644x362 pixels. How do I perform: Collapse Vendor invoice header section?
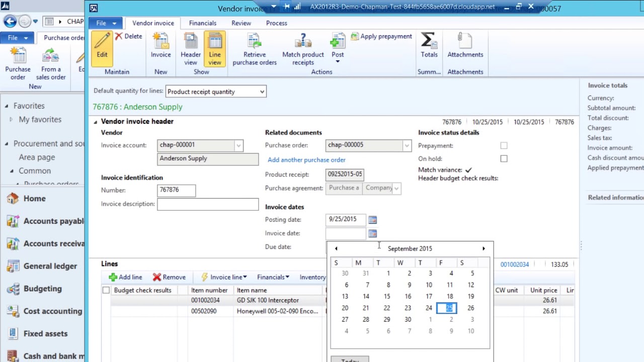click(x=95, y=122)
